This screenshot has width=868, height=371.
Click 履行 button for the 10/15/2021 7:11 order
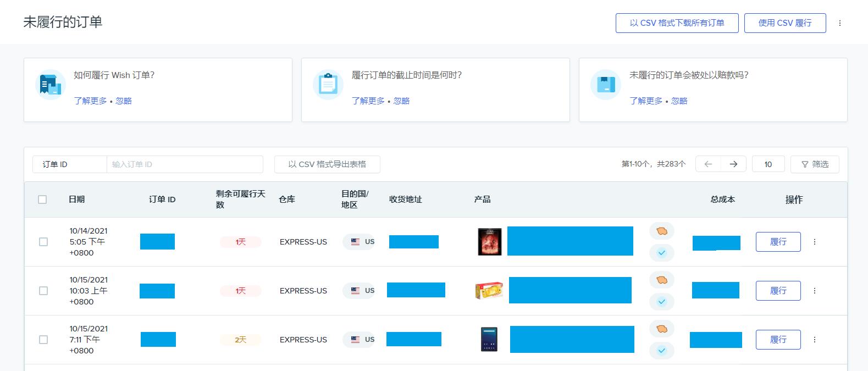[778, 340]
